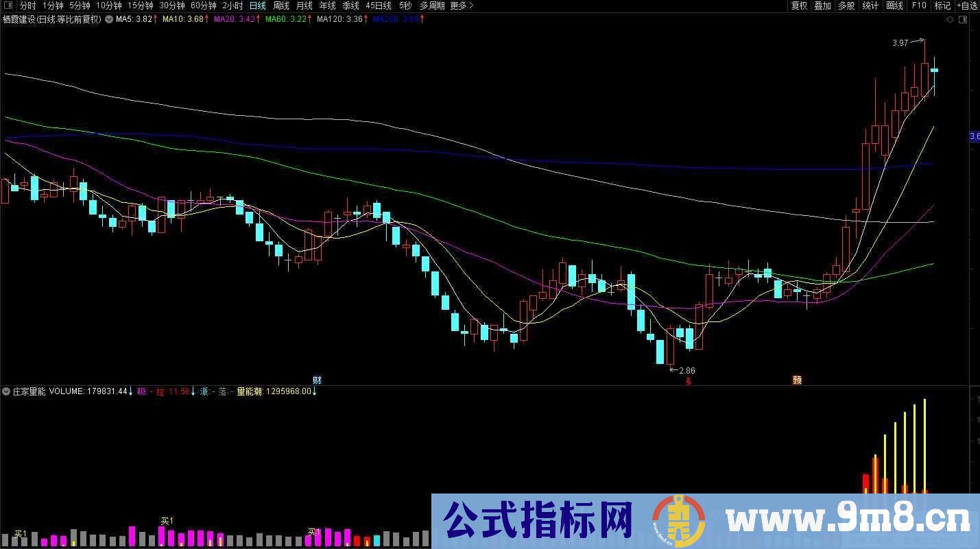Select the 15分钟 period tab
Screen dimensions: 980x549
(x=141, y=5)
